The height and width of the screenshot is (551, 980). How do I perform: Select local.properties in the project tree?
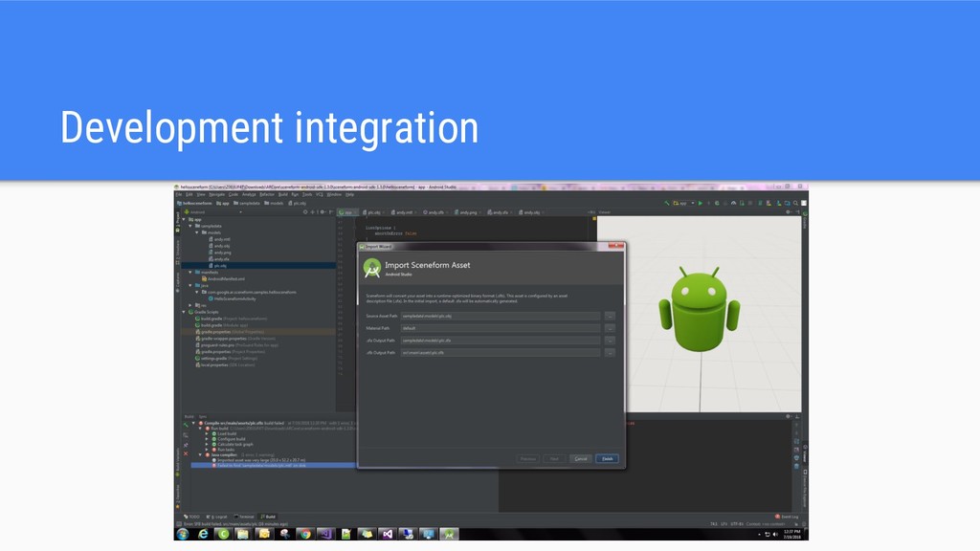(224, 364)
